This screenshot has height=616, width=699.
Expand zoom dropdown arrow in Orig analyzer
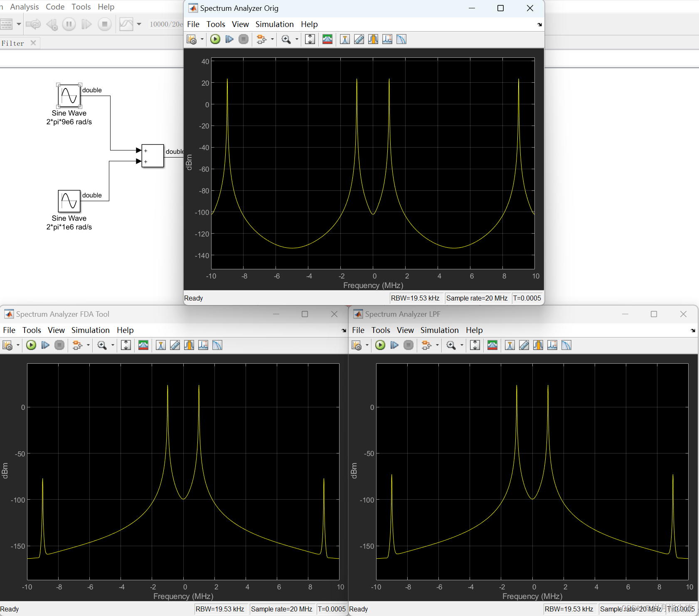coord(297,39)
